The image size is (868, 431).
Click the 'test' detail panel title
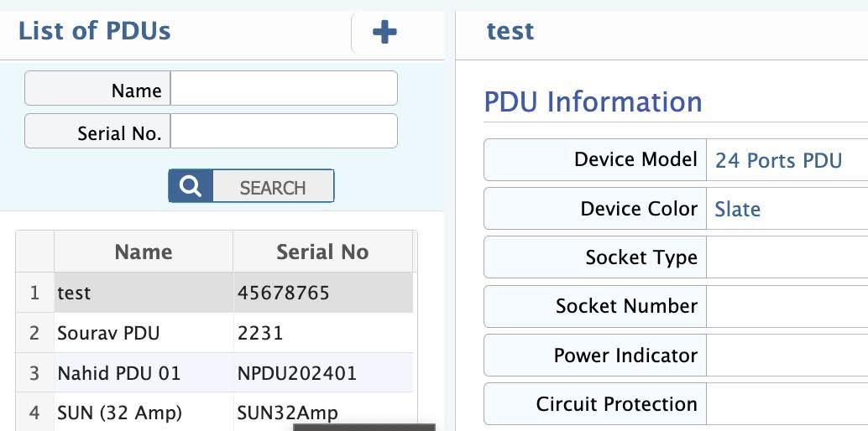pos(510,31)
